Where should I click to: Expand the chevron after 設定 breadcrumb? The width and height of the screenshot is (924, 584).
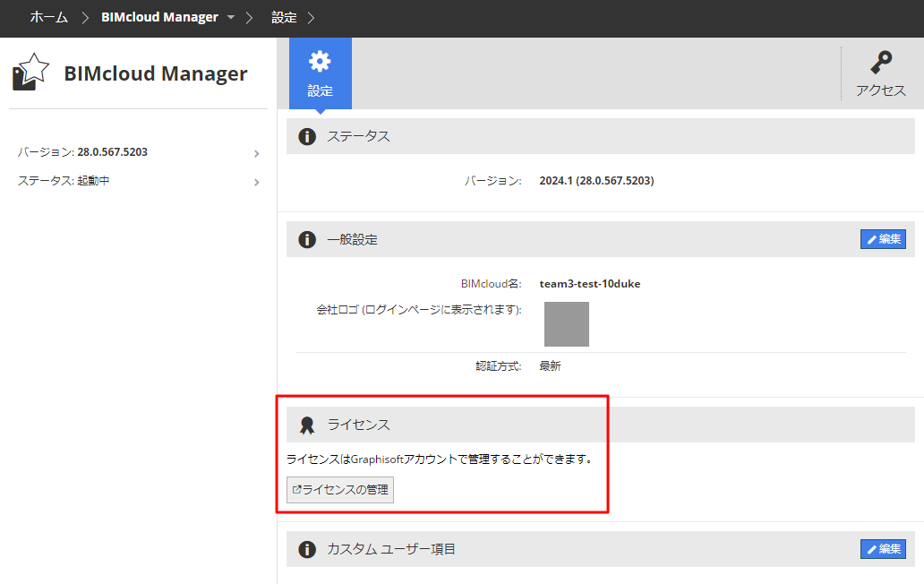coord(312,18)
